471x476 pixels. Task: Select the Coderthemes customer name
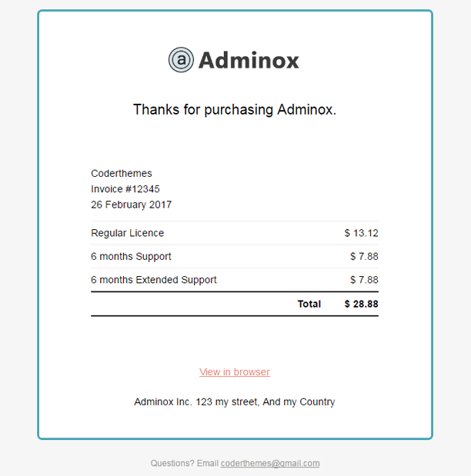click(122, 173)
